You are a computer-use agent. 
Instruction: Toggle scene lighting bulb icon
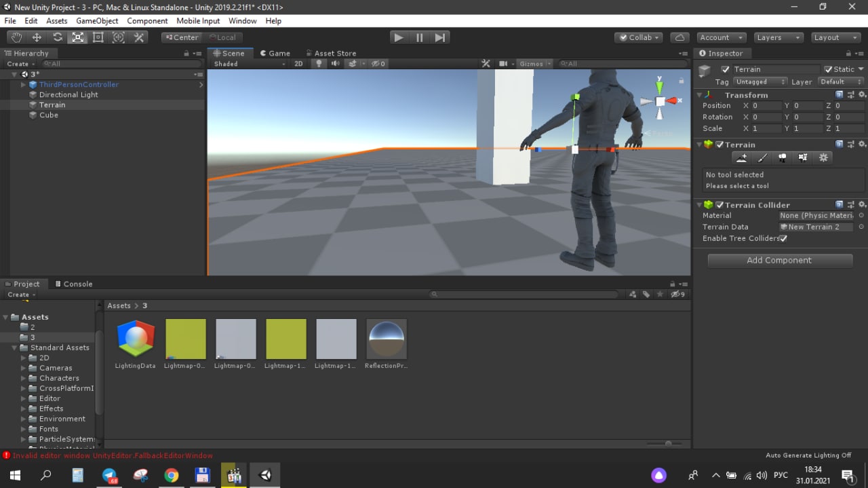pyautogui.click(x=319, y=64)
